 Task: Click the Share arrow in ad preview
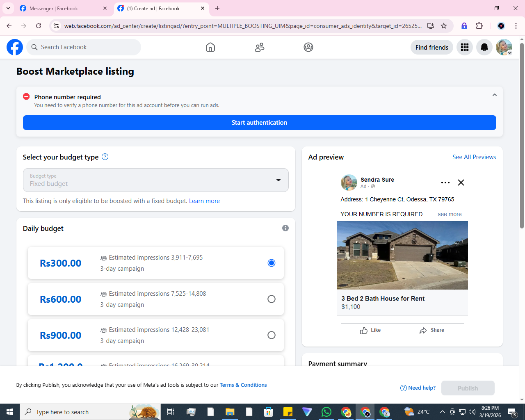pos(423,331)
